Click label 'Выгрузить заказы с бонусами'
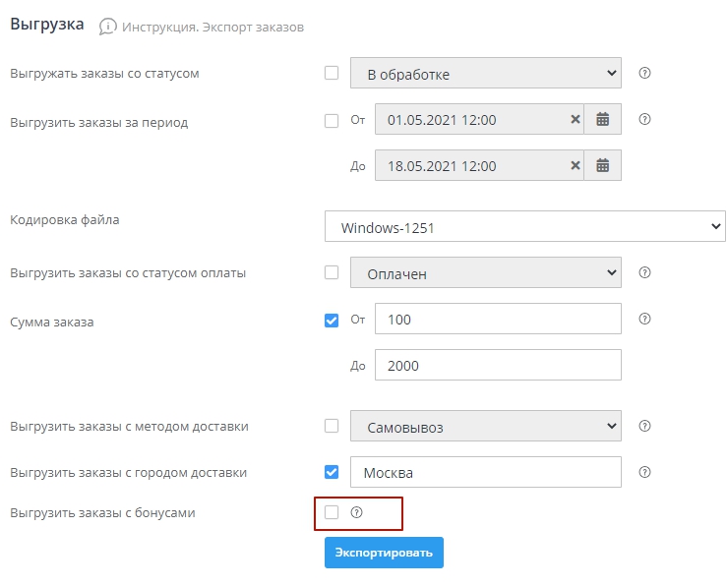 click(x=102, y=513)
